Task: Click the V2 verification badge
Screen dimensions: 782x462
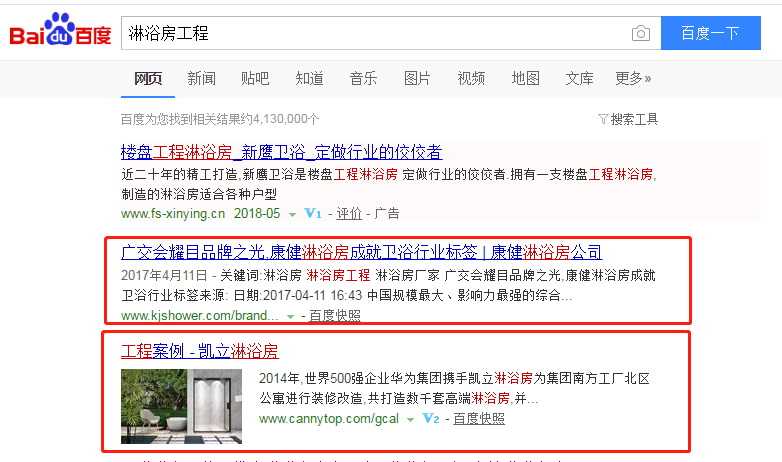Action: click(431, 418)
